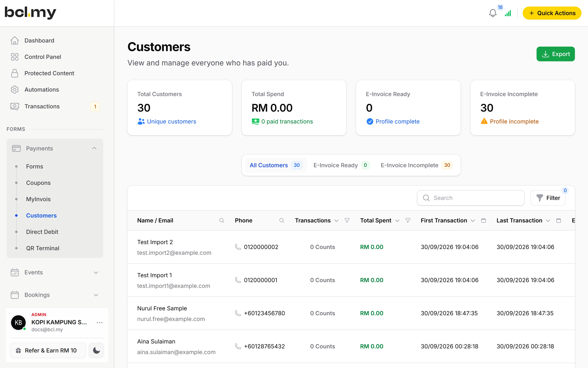
Task: Open QR Terminal in the sidebar
Action: 43,248
